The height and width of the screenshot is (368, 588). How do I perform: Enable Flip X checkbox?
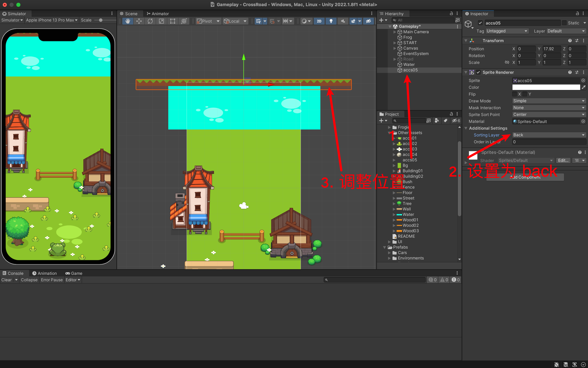(x=514, y=94)
